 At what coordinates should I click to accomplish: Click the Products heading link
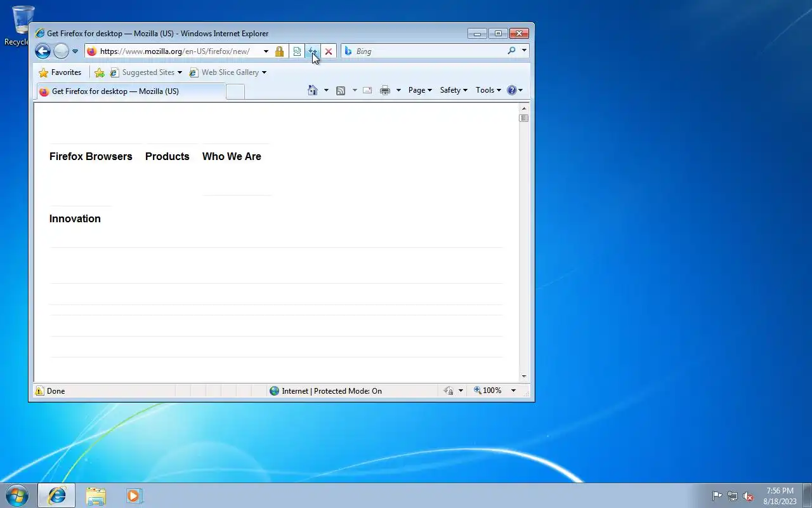pos(167,156)
